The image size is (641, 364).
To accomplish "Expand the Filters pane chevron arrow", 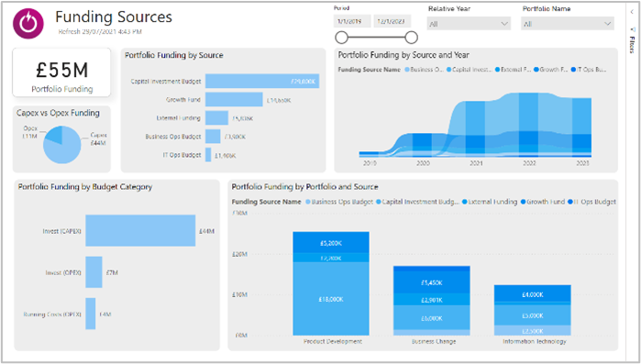I will click(x=632, y=12).
